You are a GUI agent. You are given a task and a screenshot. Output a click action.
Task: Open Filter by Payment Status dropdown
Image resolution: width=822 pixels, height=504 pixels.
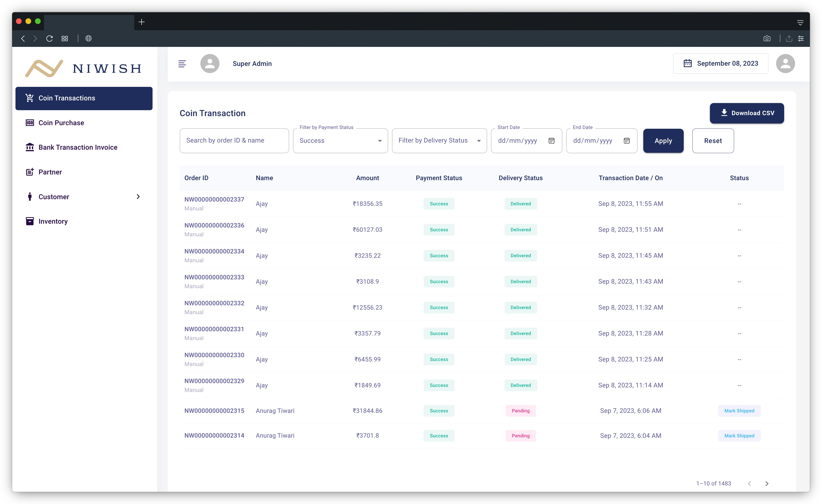coord(340,141)
